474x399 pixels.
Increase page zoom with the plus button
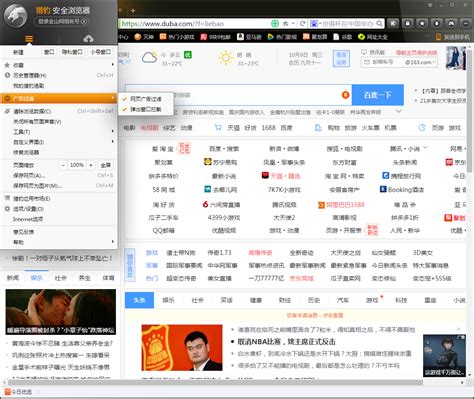(x=91, y=165)
